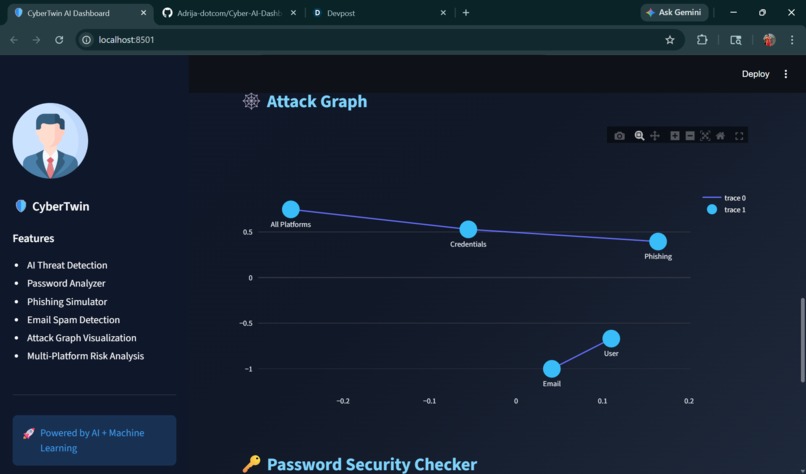
Task: Click the Autoscale icon in the plot toolbar
Action: point(705,136)
